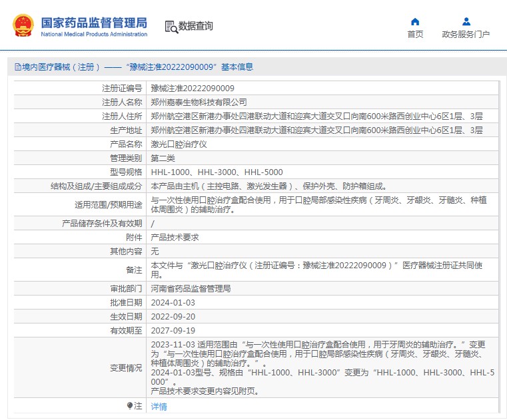Click the 数据查询 magnifier document icon
This screenshot has width=507, height=420.
171,26
